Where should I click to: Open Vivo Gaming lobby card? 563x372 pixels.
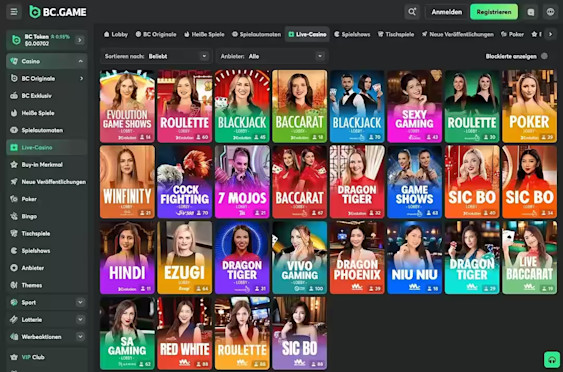pos(299,257)
